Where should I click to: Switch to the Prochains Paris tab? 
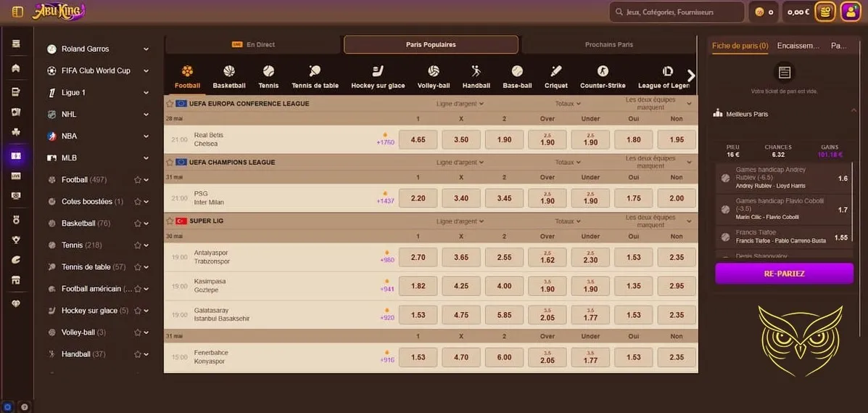click(x=608, y=44)
